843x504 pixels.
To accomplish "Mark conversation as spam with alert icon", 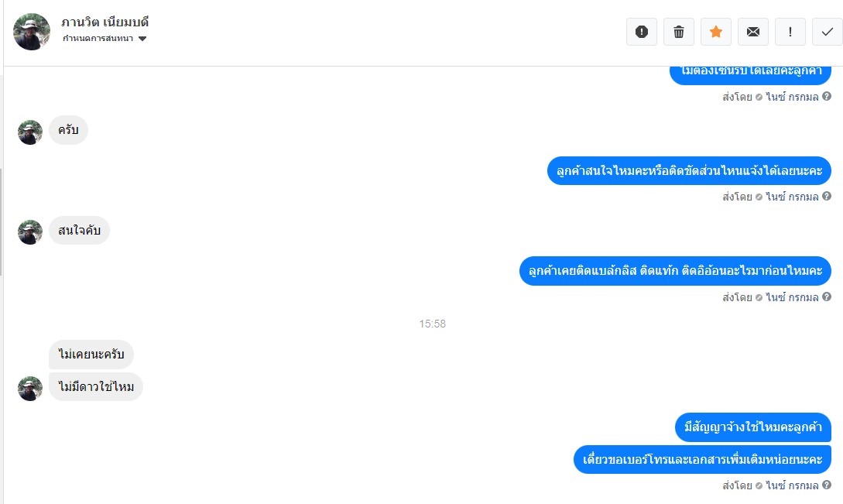I will click(x=642, y=32).
